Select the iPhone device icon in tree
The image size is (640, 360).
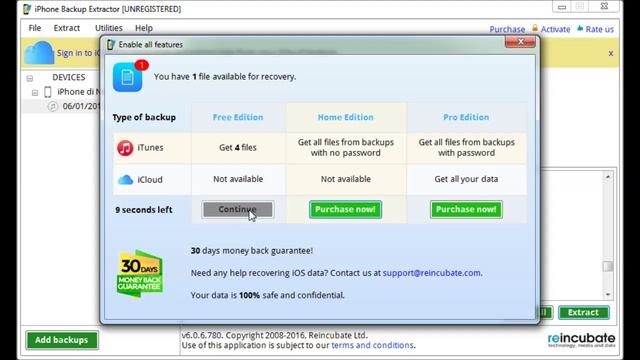tap(48, 92)
